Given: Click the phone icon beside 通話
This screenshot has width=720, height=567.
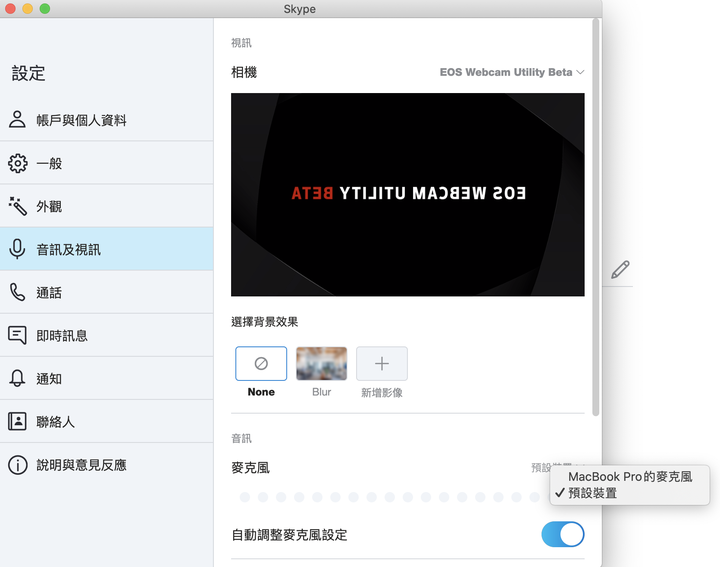Looking at the screenshot, I should [x=17, y=292].
